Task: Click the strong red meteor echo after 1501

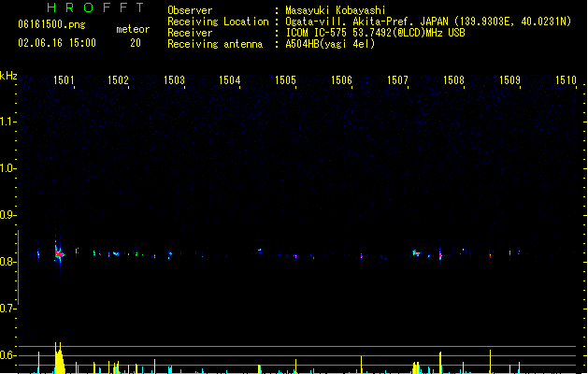Action: (x=59, y=253)
